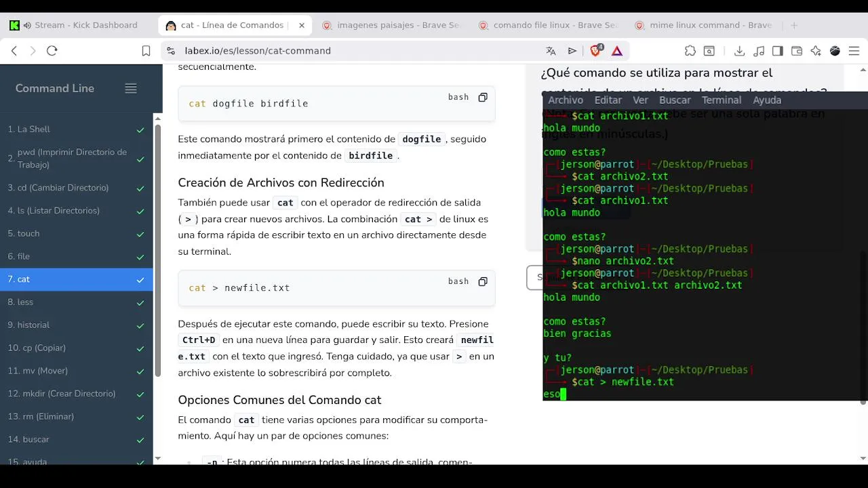The image size is (868, 488).
Task: Bookmark this page
Action: tap(146, 51)
